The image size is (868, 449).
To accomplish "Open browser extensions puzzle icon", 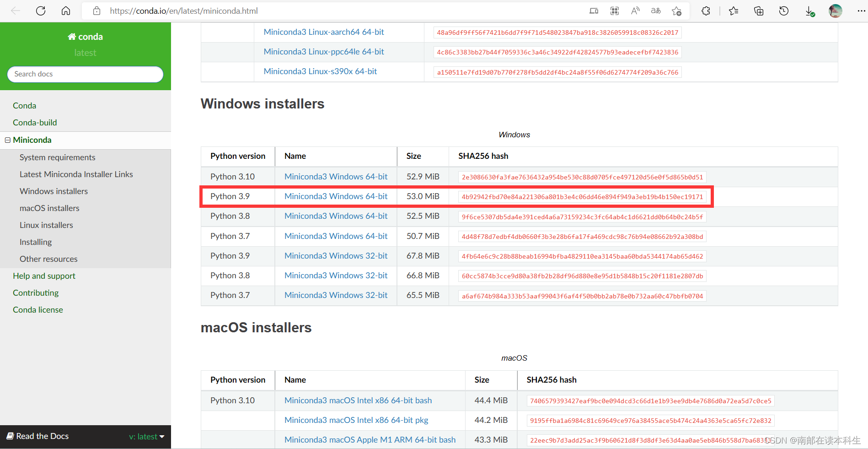I will click(706, 11).
